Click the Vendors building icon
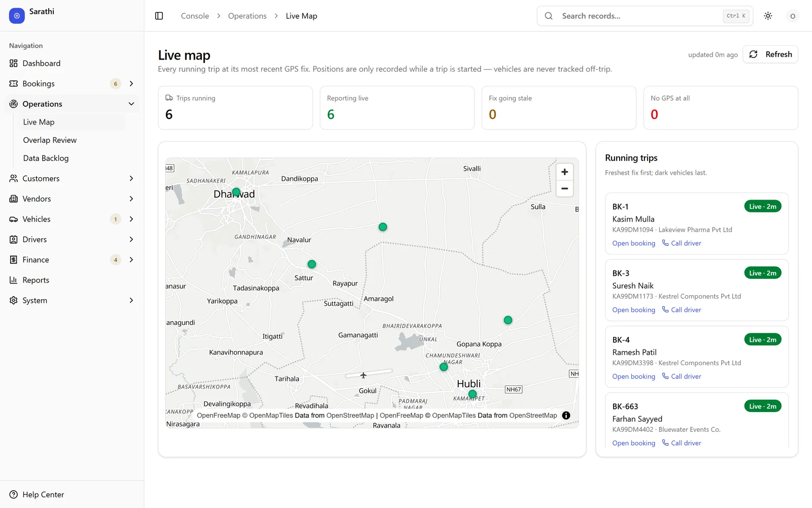Image resolution: width=812 pixels, height=508 pixels. [x=14, y=199]
